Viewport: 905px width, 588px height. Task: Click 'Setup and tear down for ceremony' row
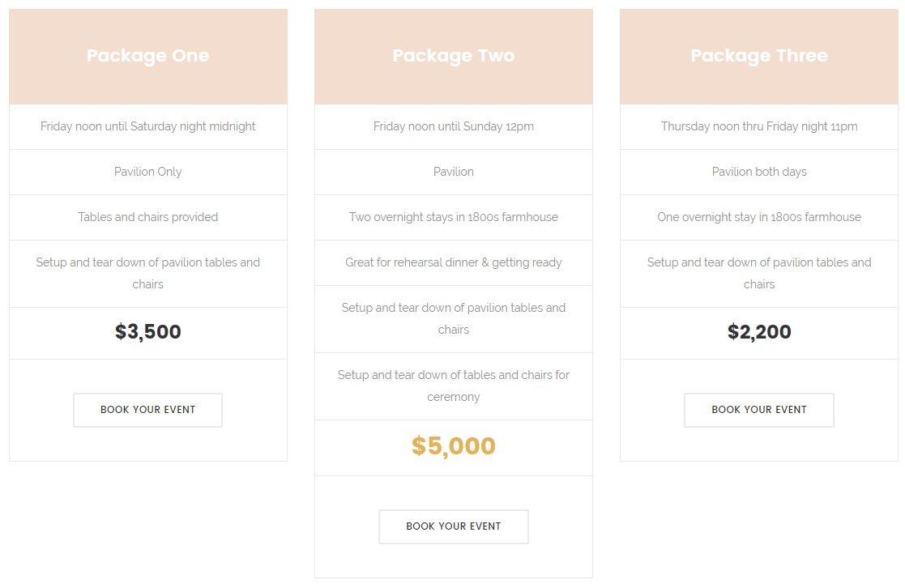pos(454,386)
